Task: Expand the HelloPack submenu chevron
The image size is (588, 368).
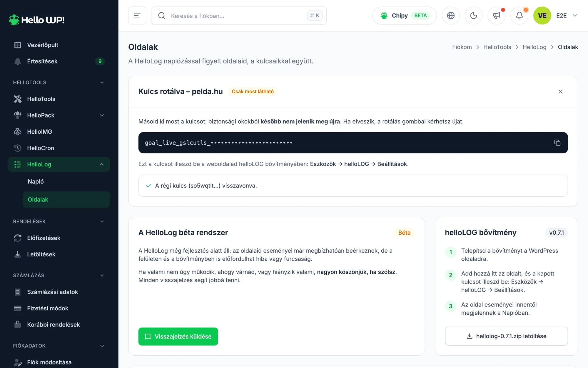Action: click(102, 115)
